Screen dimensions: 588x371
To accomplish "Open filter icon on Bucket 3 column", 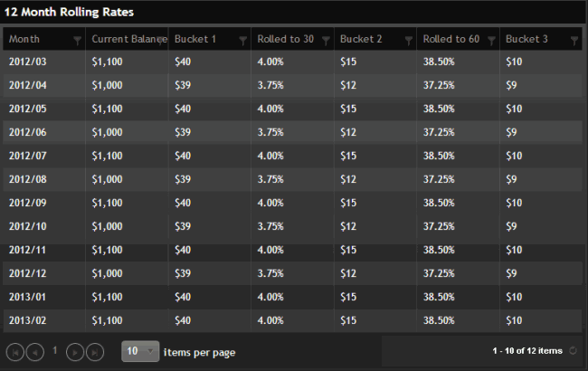I will point(574,40).
